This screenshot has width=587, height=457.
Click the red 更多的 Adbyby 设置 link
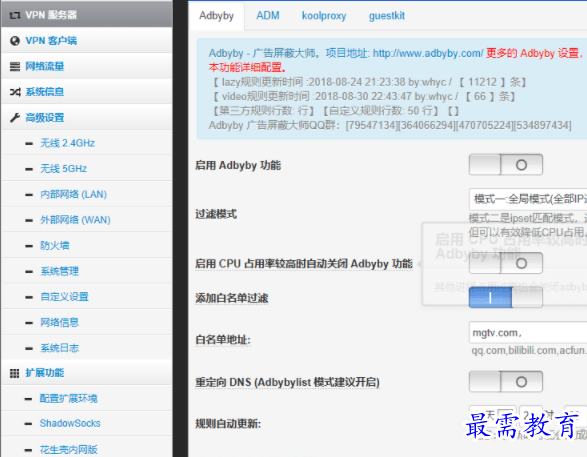(x=534, y=53)
